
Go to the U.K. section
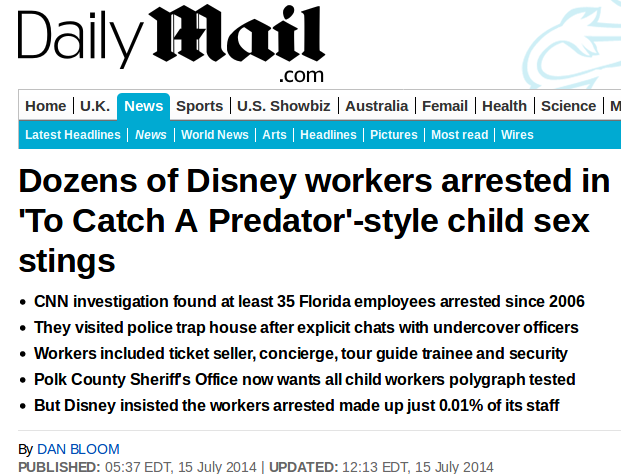[95, 106]
